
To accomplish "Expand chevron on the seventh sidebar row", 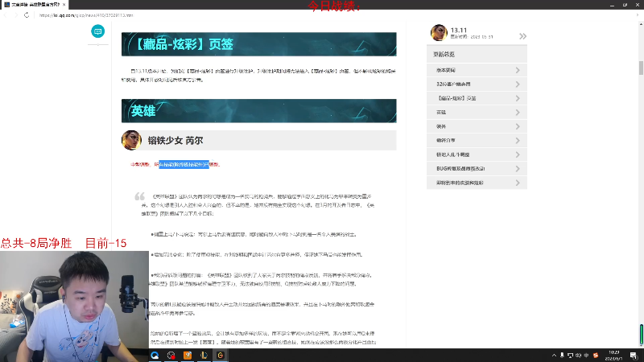I will pyautogui.click(x=518, y=154).
